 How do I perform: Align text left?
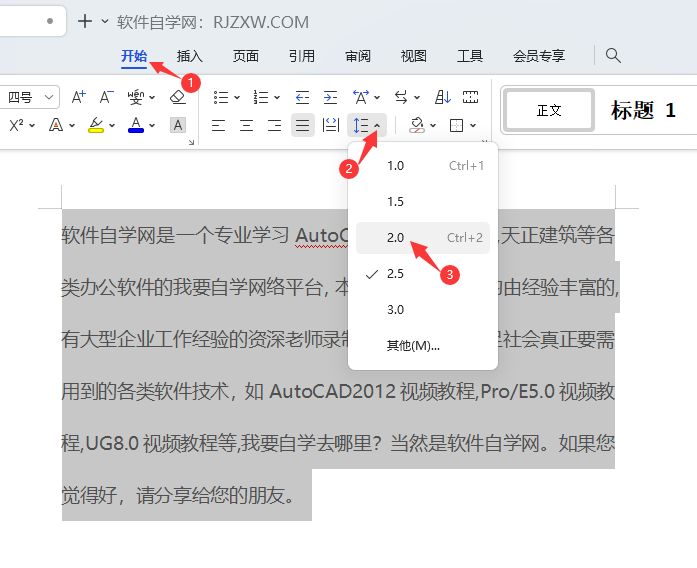(218, 126)
